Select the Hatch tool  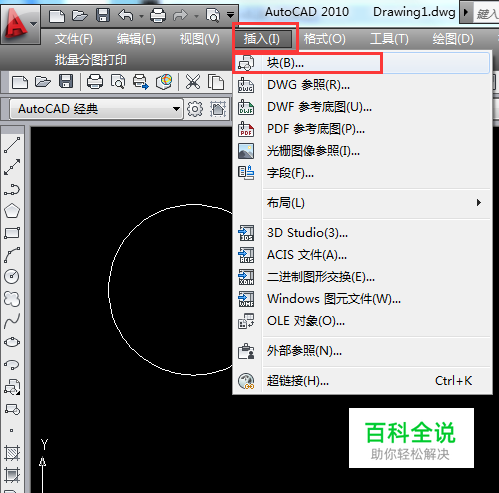[12, 453]
